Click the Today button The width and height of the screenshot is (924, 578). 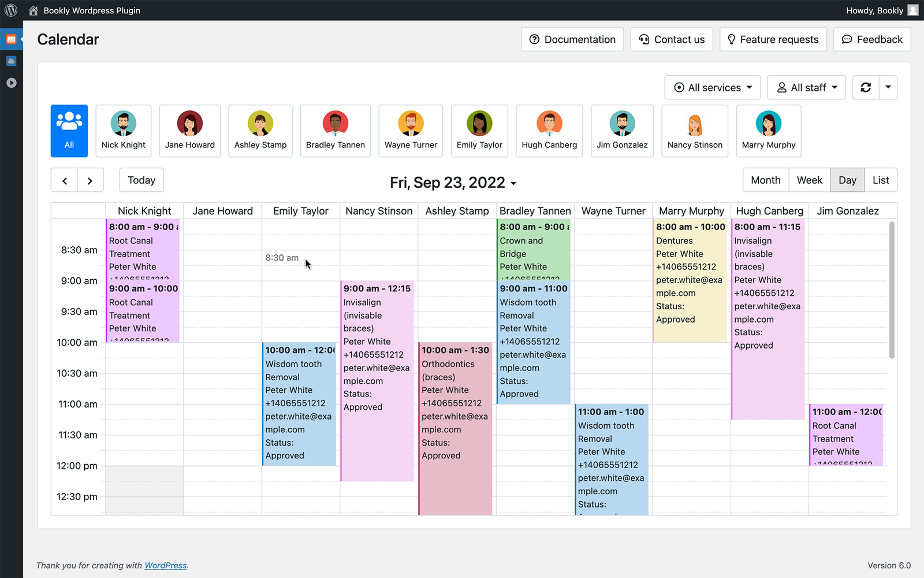click(141, 180)
